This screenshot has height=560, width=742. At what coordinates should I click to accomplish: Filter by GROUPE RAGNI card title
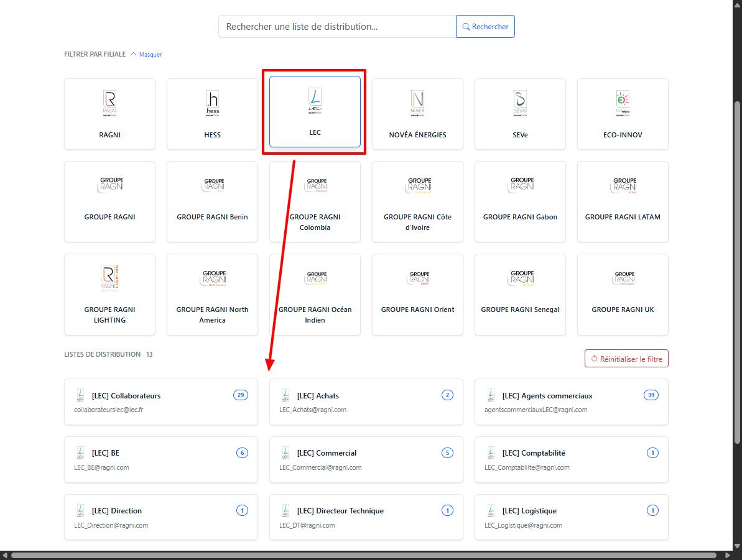110,217
